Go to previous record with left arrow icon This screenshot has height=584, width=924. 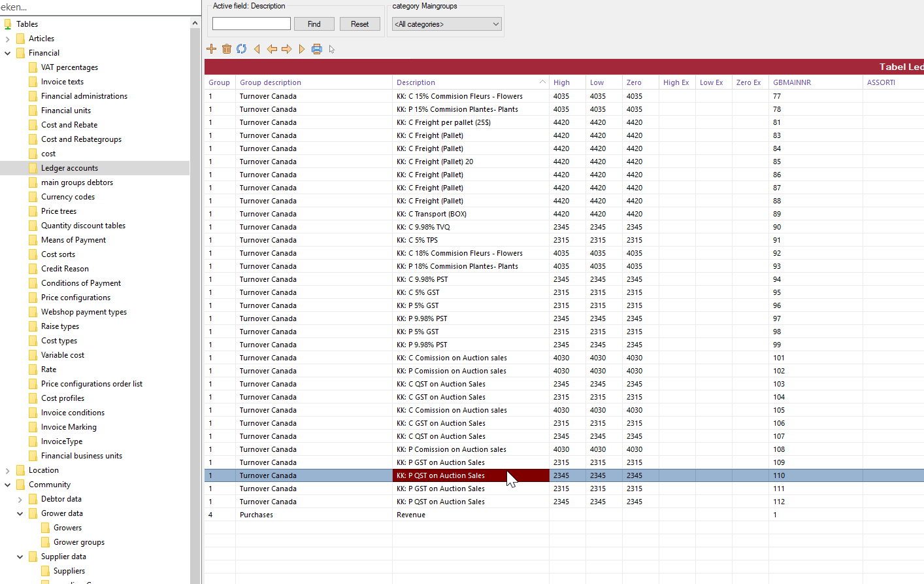click(272, 49)
